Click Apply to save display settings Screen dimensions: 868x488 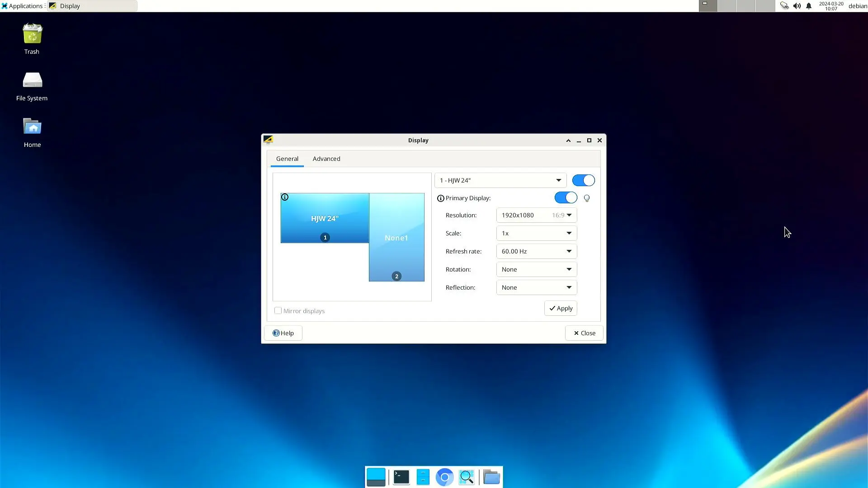coord(561,307)
